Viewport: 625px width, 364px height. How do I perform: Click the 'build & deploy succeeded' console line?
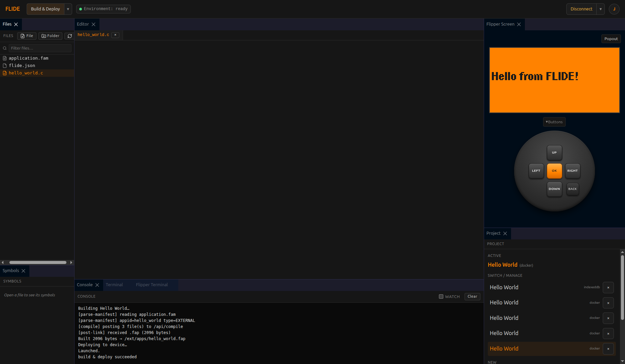click(107, 357)
